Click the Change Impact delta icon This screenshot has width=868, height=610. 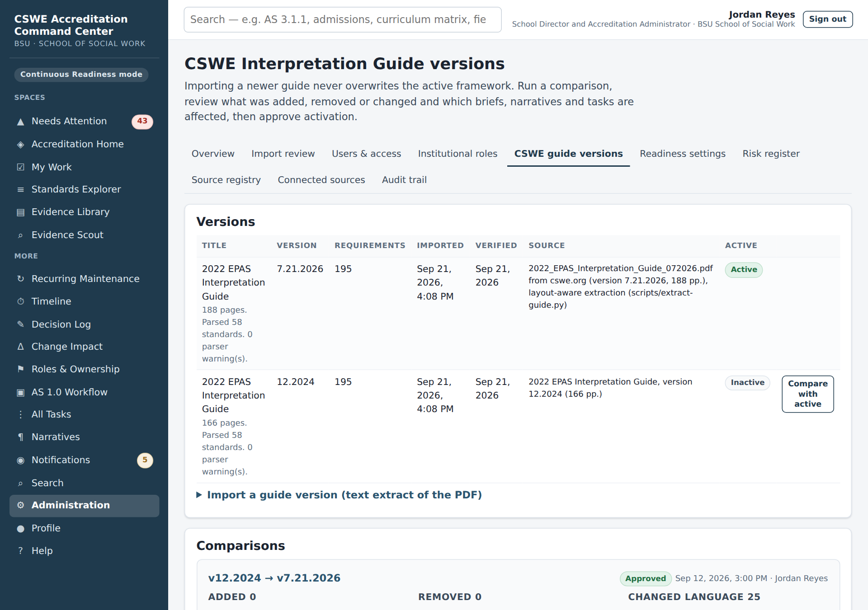(20, 347)
